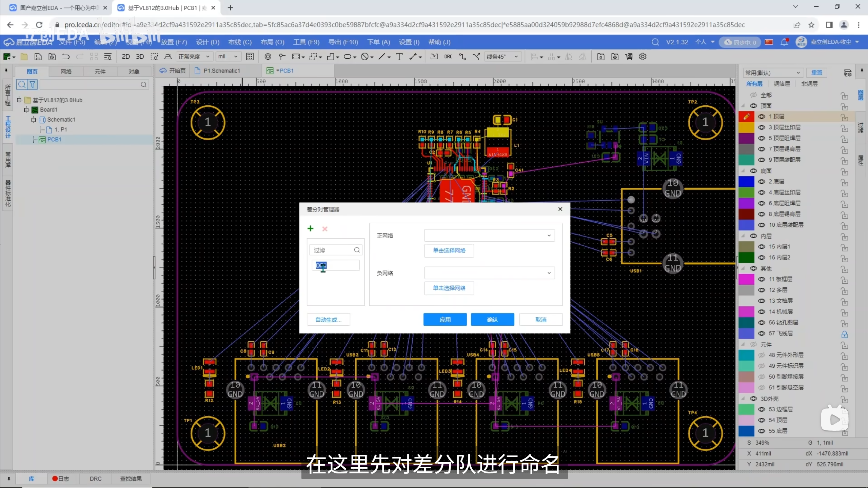Switch to P1.Schematic1 tab

coord(221,71)
